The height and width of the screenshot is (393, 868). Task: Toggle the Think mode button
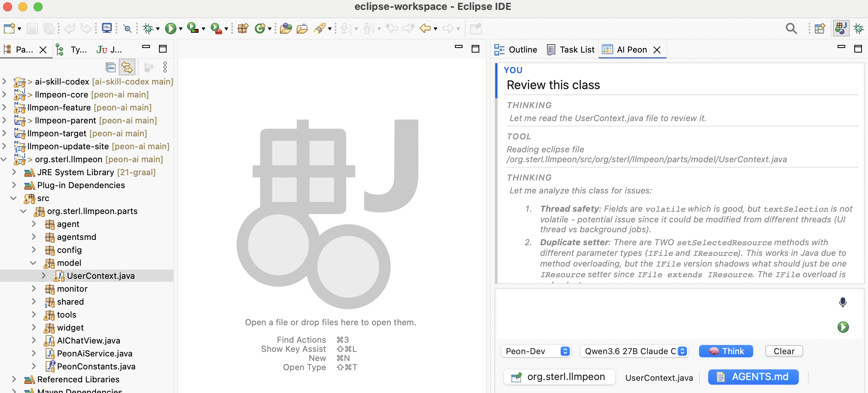[x=726, y=351]
